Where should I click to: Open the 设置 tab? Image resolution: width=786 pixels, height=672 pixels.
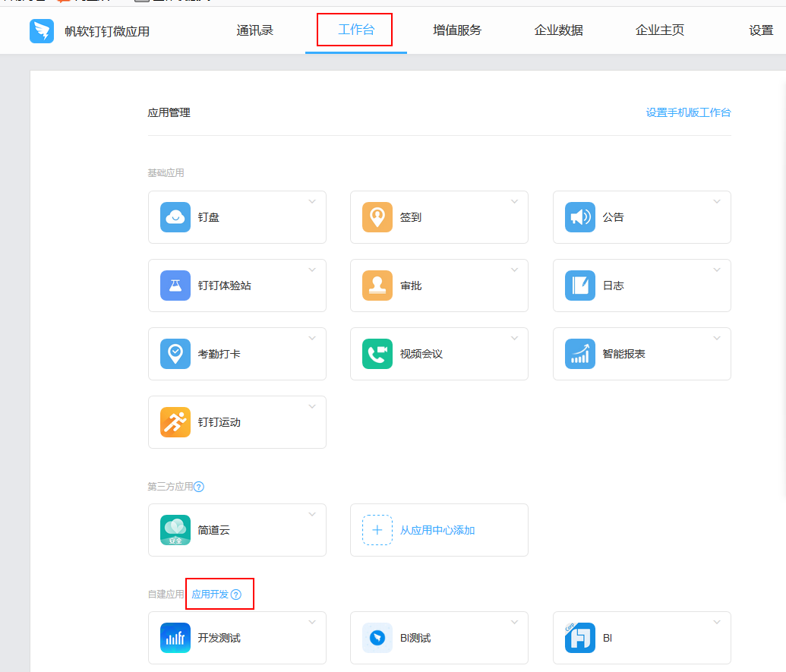(761, 30)
